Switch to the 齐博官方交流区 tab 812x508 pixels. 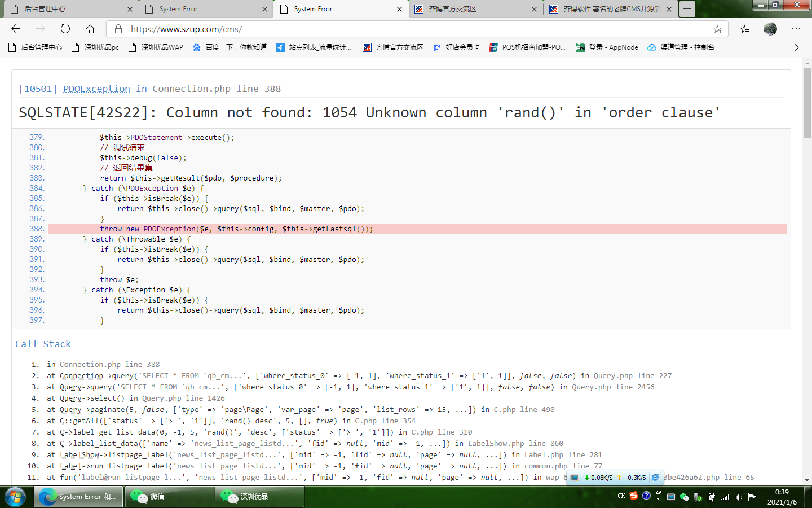[475, 9]
